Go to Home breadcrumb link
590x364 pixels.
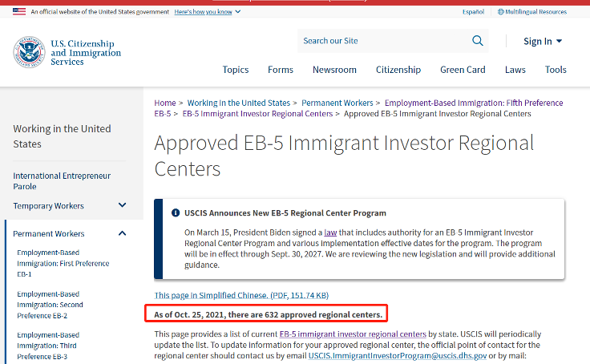point(165,103)
